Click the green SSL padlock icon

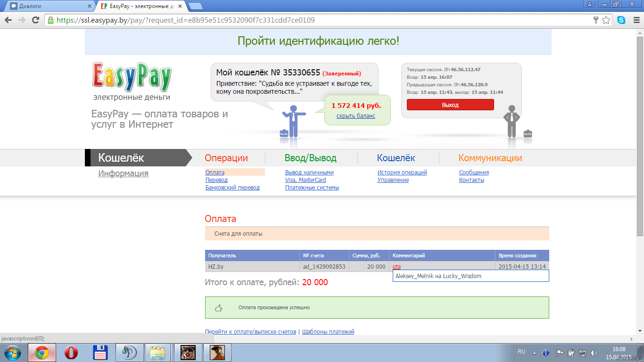point(50,20)
